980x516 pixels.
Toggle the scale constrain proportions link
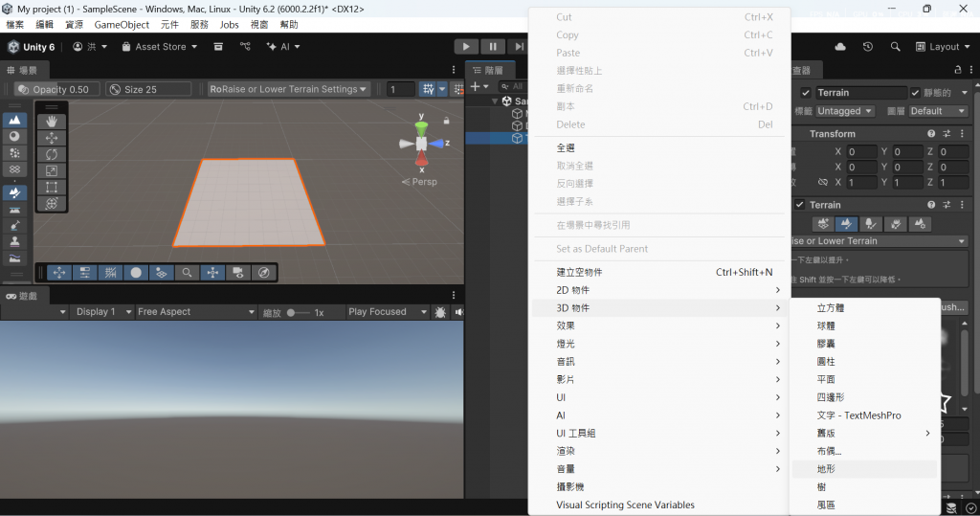(x=822, y=183)
